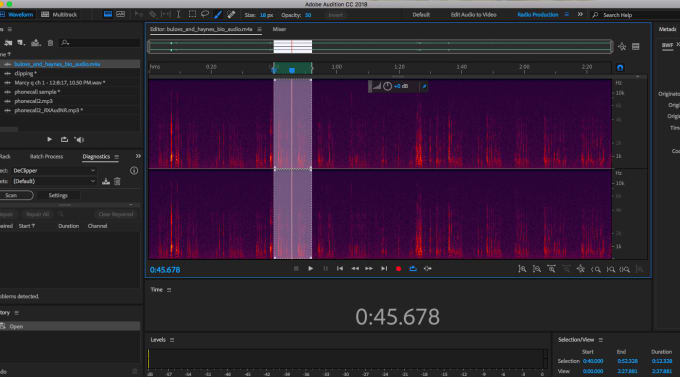Save the Diagnostics preset

[x=105, y=181]
